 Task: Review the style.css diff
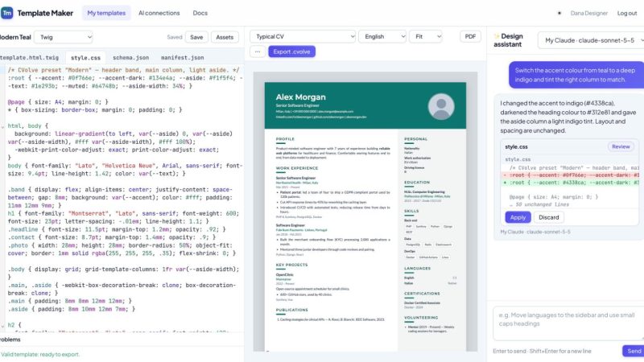[x=621, y=146]
